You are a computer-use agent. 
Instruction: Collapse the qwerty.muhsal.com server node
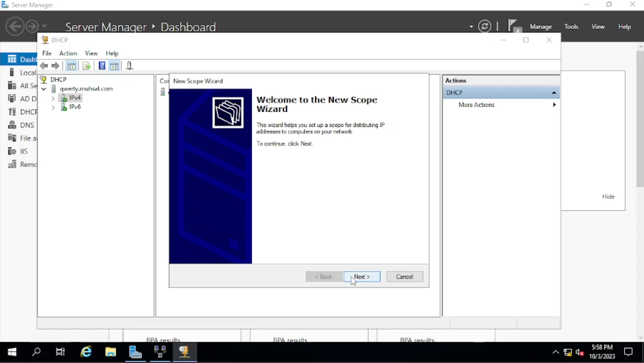click(44, 89)
